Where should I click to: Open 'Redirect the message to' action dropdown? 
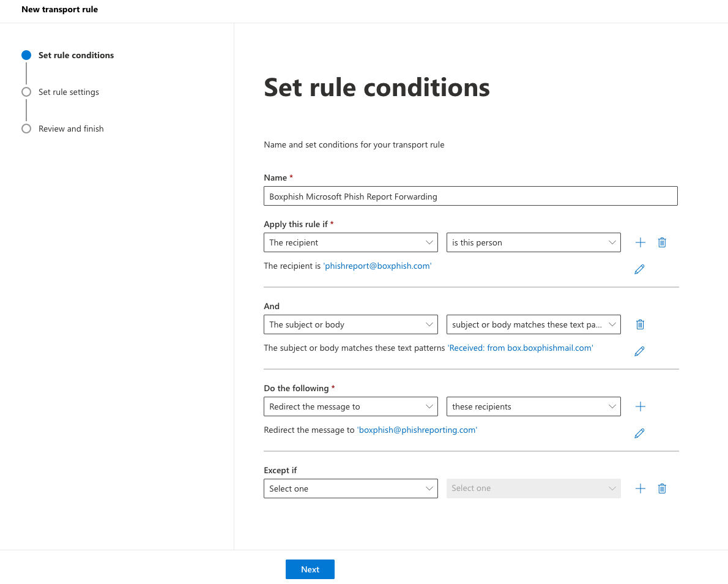[x=351, y=406]
